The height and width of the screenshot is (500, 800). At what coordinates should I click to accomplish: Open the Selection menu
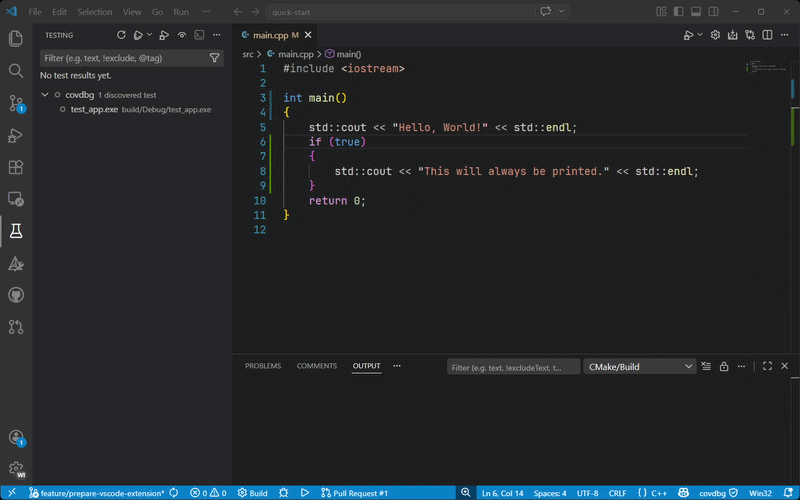coord(95,12)
